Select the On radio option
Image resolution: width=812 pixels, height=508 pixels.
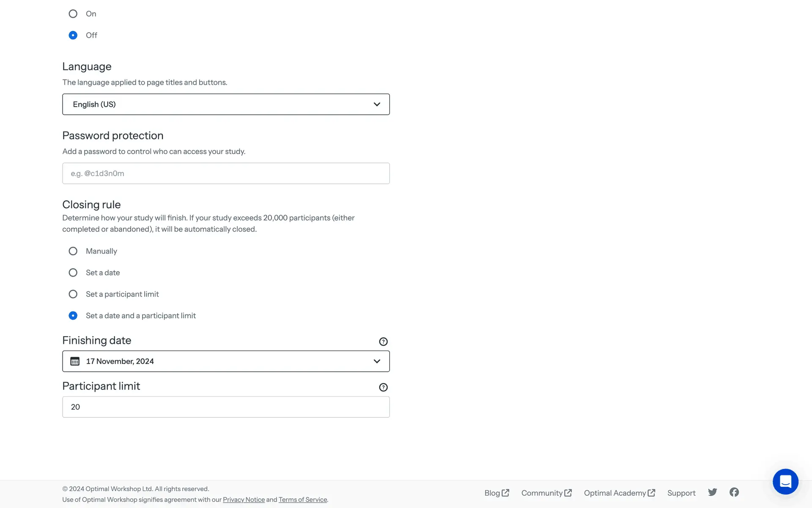73,14
